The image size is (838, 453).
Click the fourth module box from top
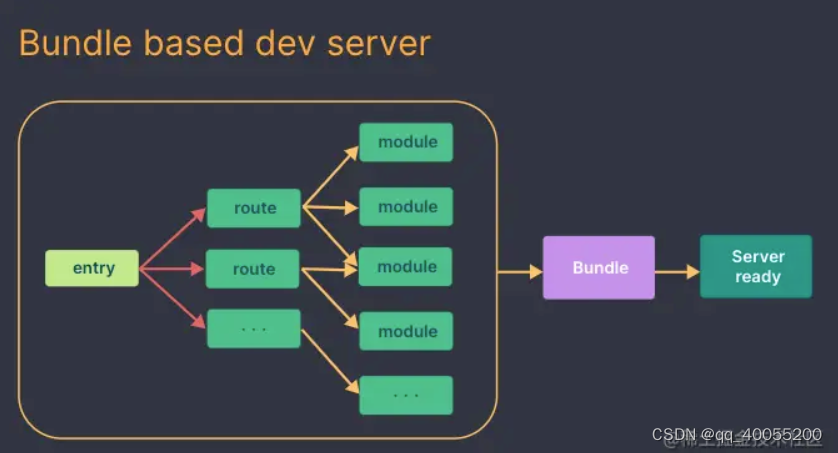pyautogui.click(x=406, y=331)
